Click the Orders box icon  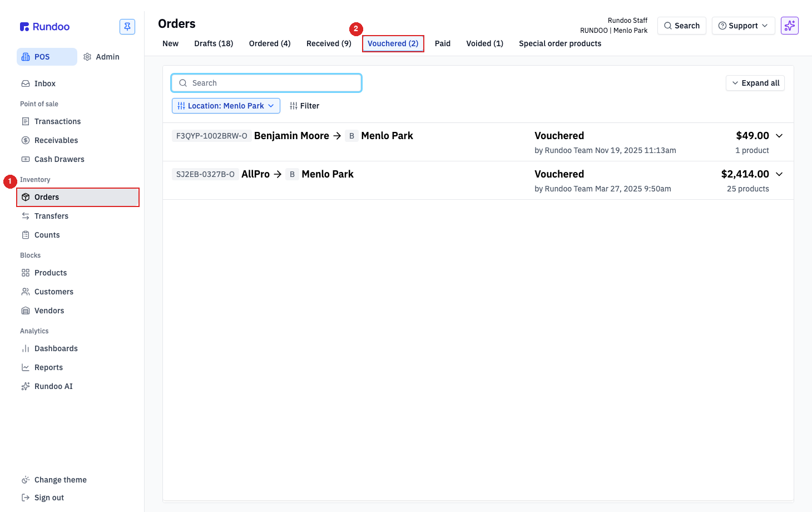tap(26, 197)
